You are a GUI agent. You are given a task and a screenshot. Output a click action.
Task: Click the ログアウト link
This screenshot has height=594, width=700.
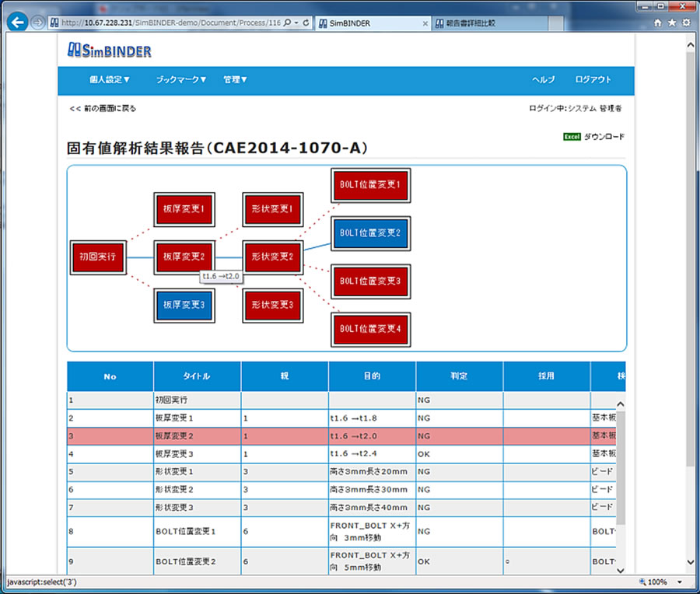coord(593,79)
